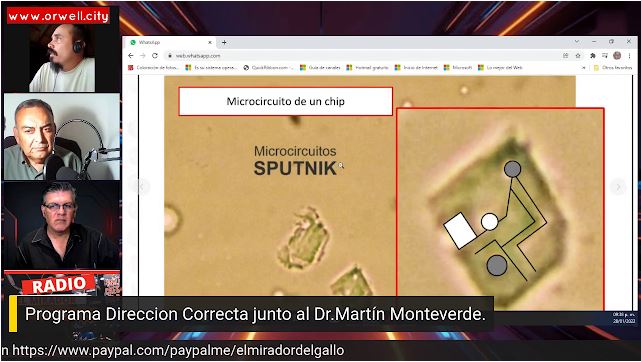
Task: Open the Chrome profile avatar
Action: [617, 56]
